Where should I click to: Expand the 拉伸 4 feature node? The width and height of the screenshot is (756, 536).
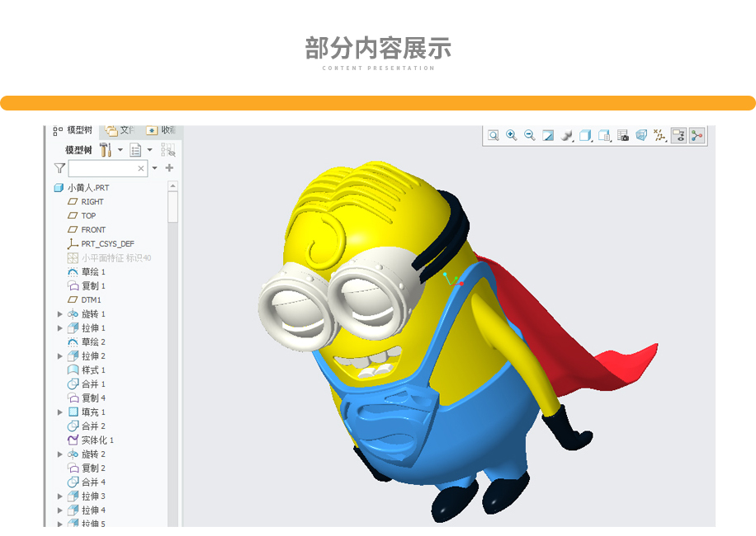pos(59,510)
